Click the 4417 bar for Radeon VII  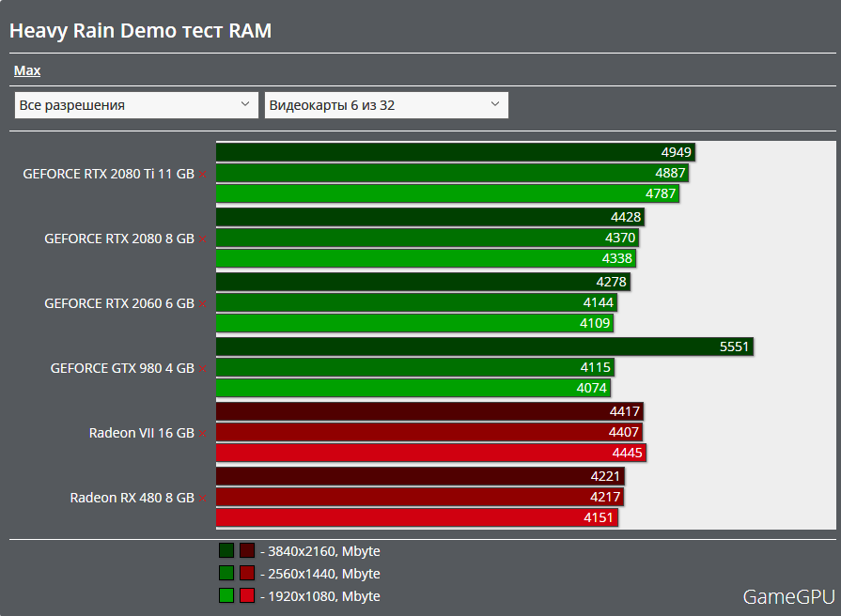(x=429, y=411)
